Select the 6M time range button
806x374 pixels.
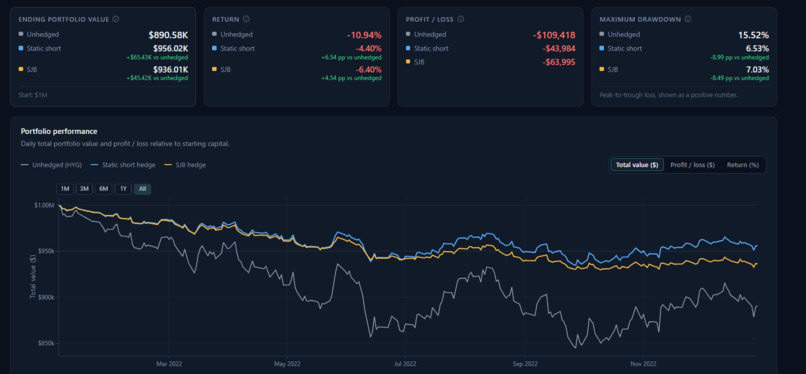pyautogui.click(x=104, y=189)
